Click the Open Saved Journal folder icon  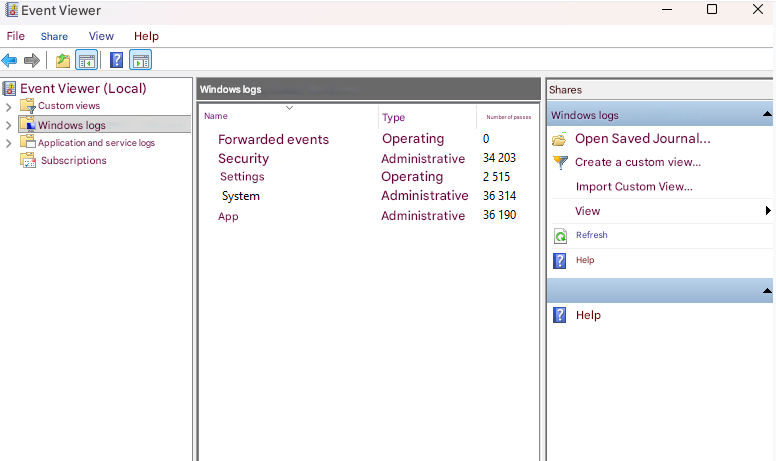click(x=559, y=139)
